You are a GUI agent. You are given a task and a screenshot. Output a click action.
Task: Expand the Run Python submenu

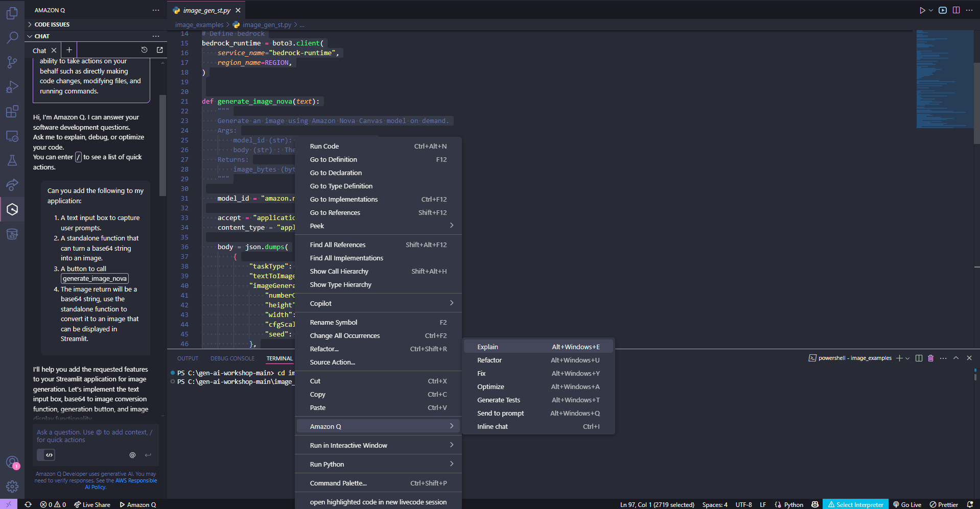click(378, 464)
